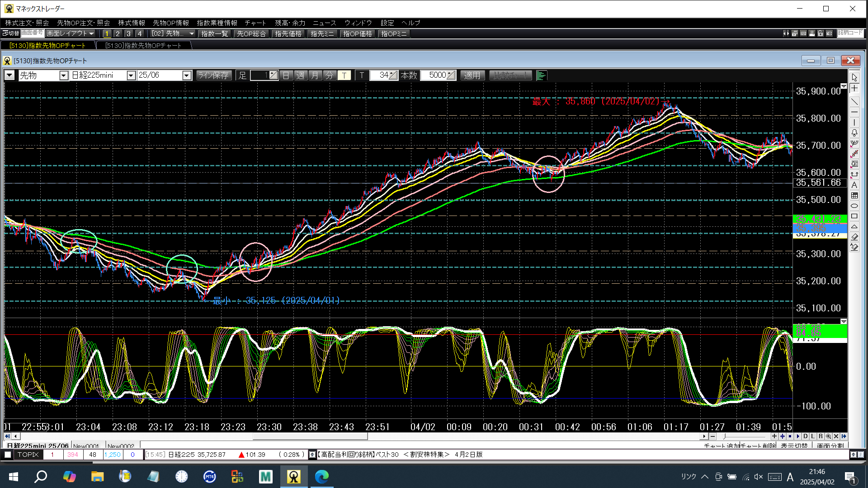Image resolution: width=868 pixels, height=488 pixels.
Task: Select the grid table tool
Action: pos(854,195)
